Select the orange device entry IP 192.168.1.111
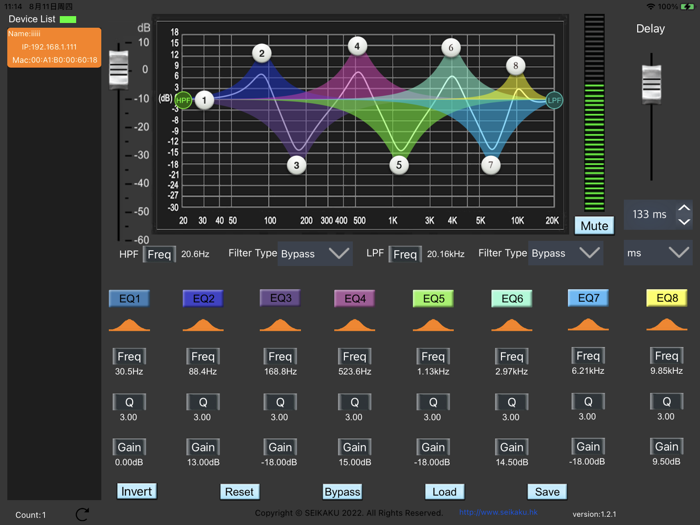This screenshot has width=700, height=525. tap(54, 47)
